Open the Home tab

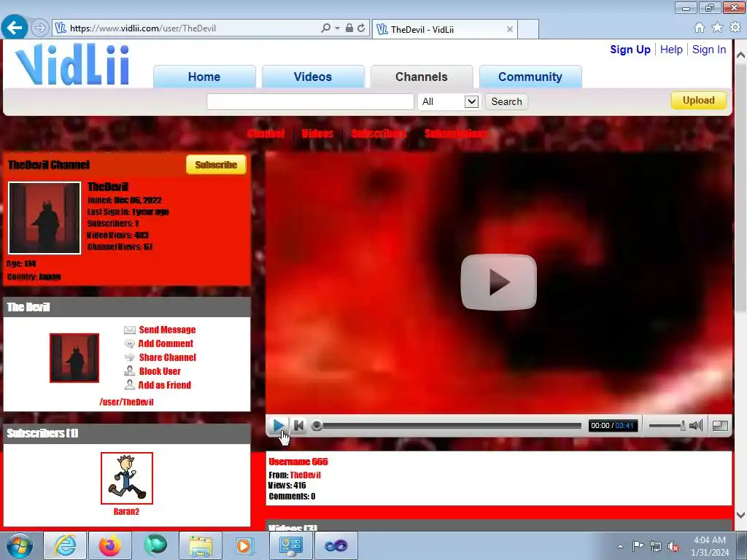[x=204, y=77]
